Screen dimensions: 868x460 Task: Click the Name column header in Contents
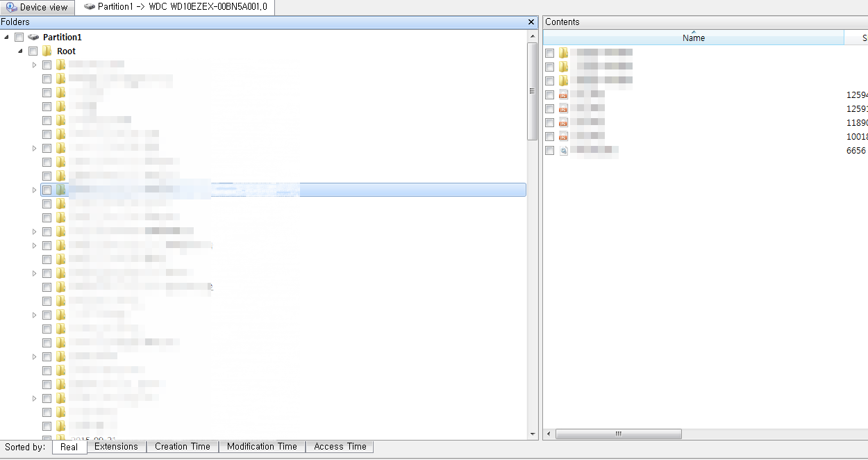point(693,38)
